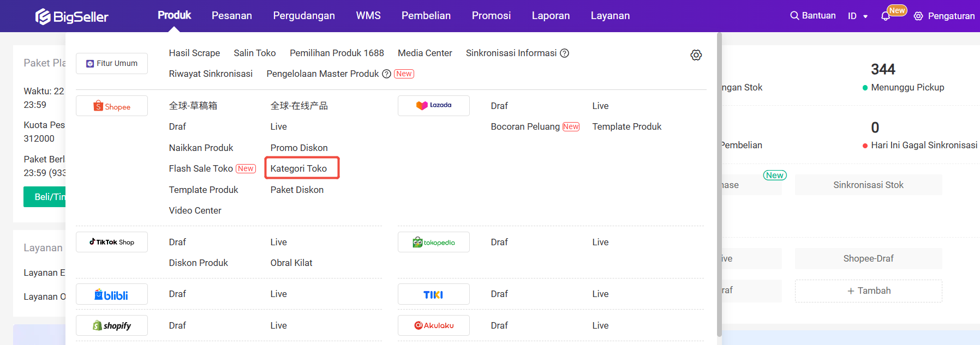
Task: Select the Lazada marketplace logo
Action: (434, 106)
